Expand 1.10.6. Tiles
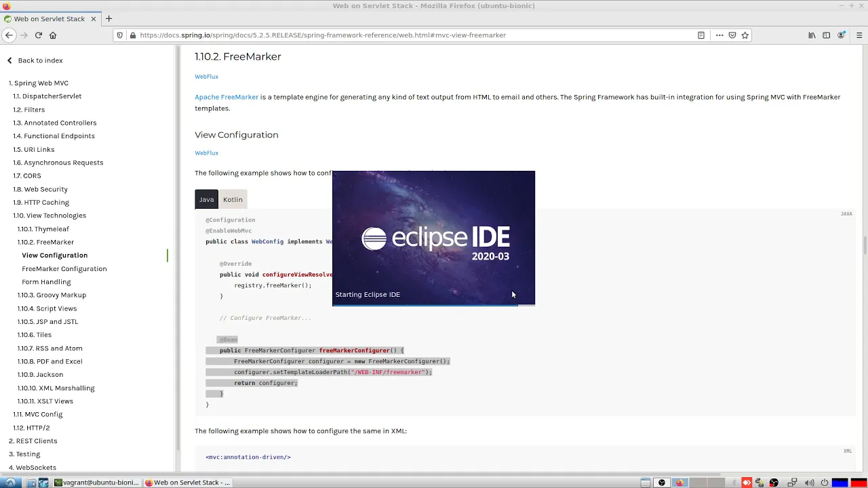 [35, 335]
